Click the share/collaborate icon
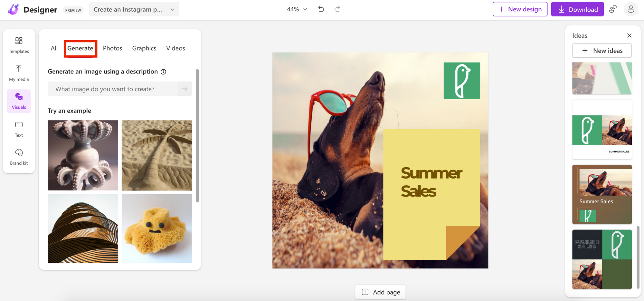Image resolution: width=644 pixels, height=301 pixels. pyautogui.click(x=613, y=9)
